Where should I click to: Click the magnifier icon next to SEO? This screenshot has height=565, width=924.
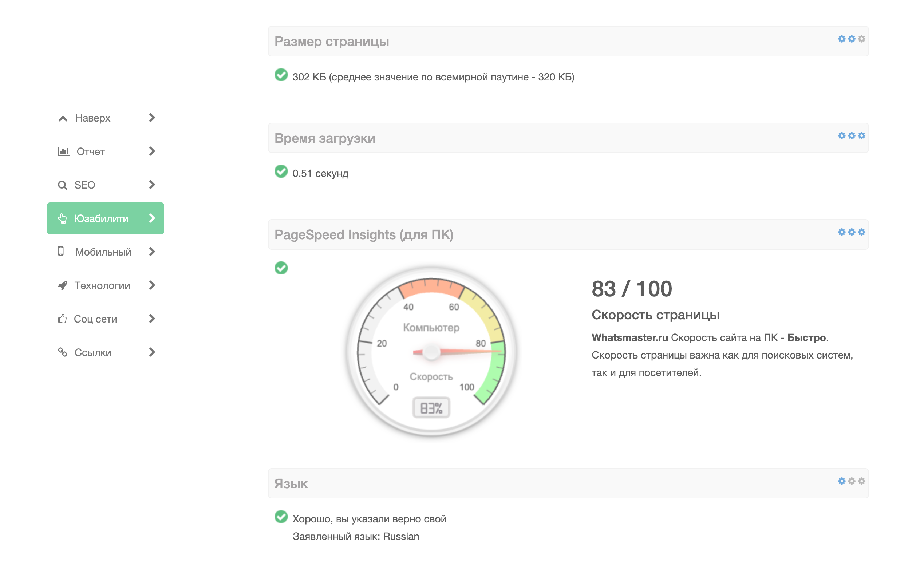(62, 185)
